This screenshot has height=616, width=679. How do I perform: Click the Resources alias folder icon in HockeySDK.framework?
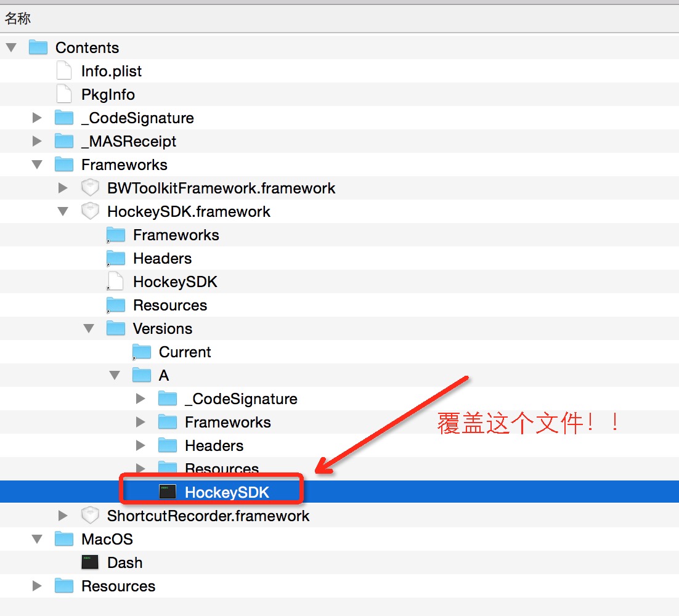(x=116, y=305)
